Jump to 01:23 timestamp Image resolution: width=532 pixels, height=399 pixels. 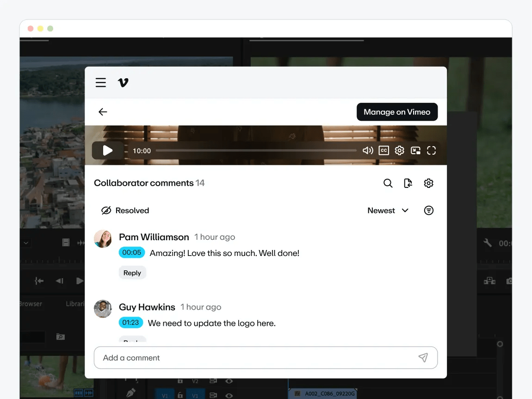point(130,323)
